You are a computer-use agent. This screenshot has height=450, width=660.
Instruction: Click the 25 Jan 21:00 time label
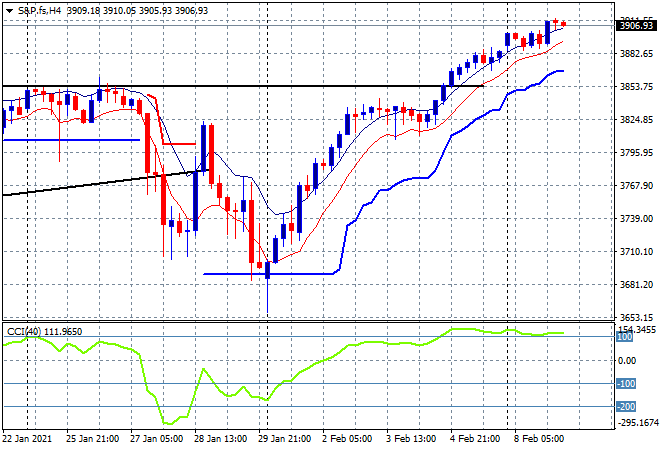pos(92,439)
